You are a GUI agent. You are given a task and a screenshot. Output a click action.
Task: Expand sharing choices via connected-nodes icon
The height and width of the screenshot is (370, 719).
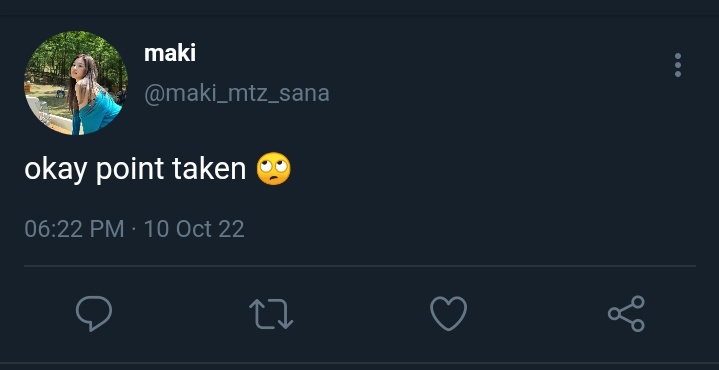point(626,314)
